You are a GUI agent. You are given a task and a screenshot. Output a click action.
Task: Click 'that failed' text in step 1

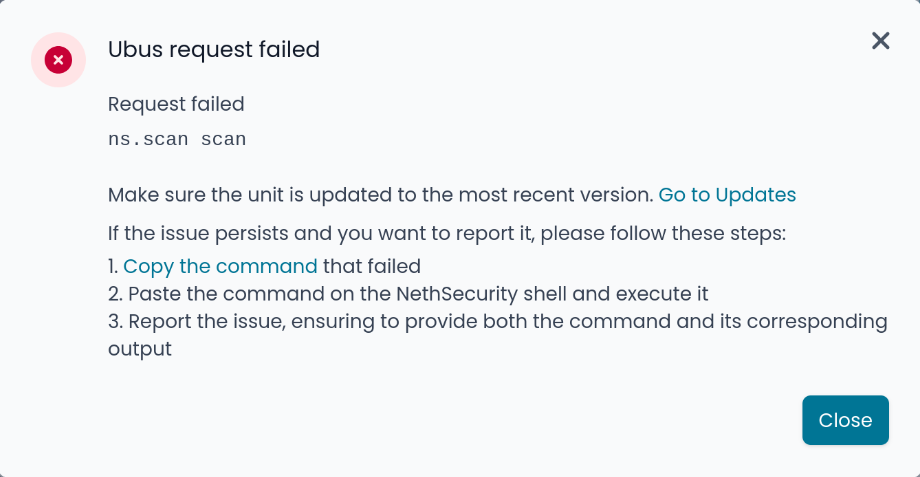372,266
